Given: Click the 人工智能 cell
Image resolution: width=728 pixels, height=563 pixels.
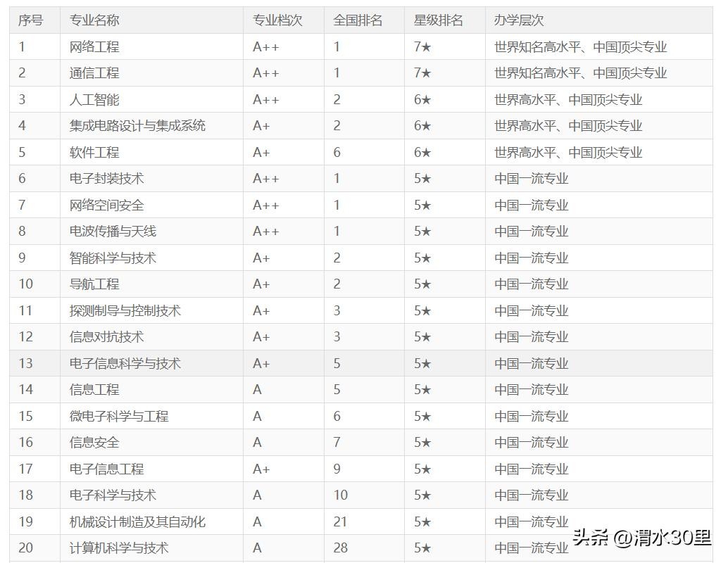Looking at the screenshot, I should pos(94,100).
